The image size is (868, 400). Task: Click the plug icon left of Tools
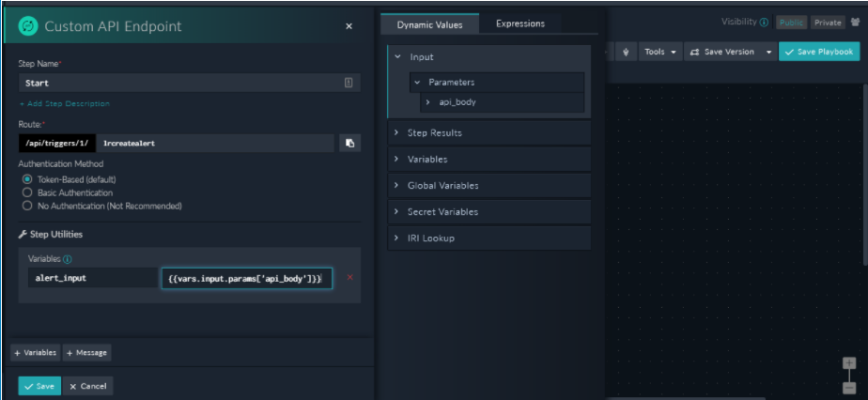626,53
